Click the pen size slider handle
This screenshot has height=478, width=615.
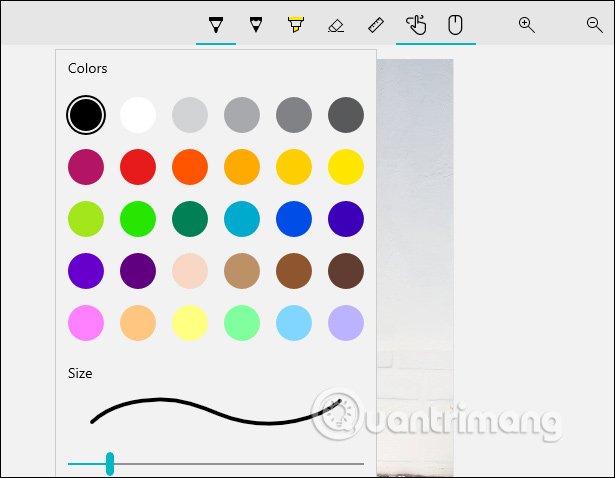point(110,463)
